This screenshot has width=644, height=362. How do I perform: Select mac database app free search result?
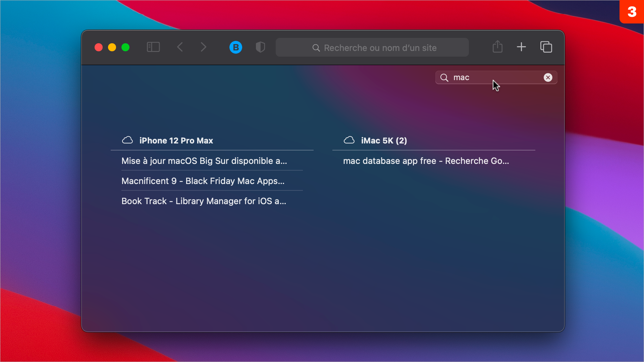[x=426, y=161]
